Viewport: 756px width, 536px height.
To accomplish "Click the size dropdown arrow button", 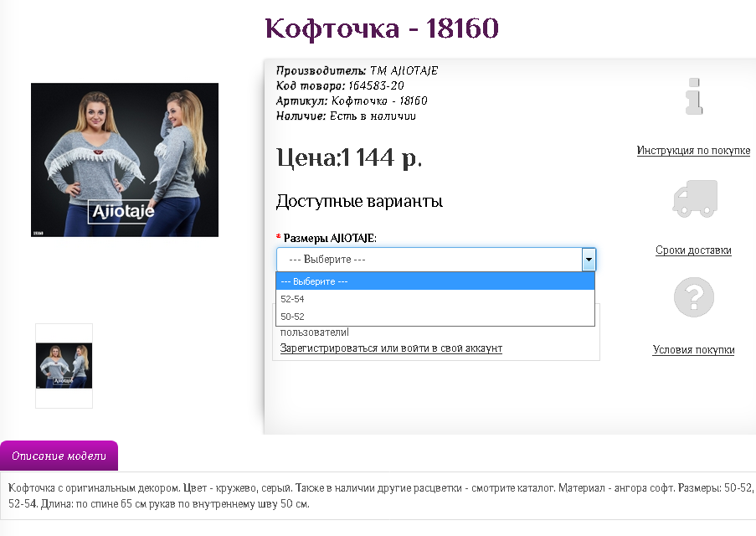I will [x=589, y=260].
